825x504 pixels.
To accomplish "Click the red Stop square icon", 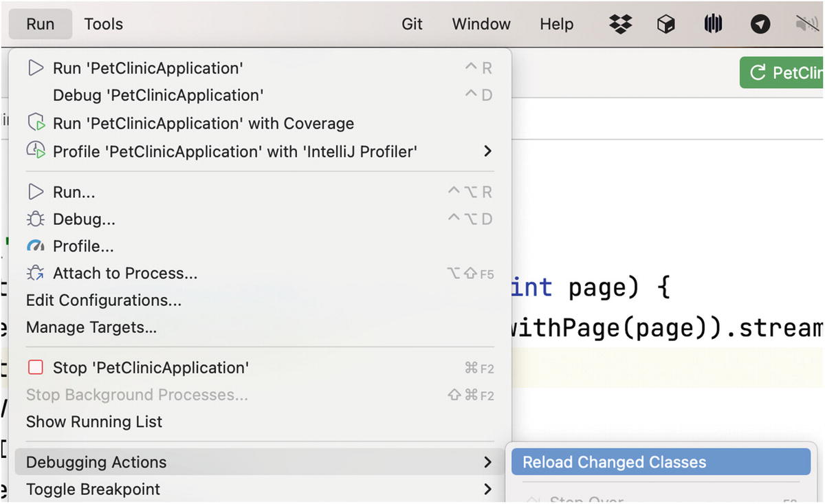I will coord(35,368).
